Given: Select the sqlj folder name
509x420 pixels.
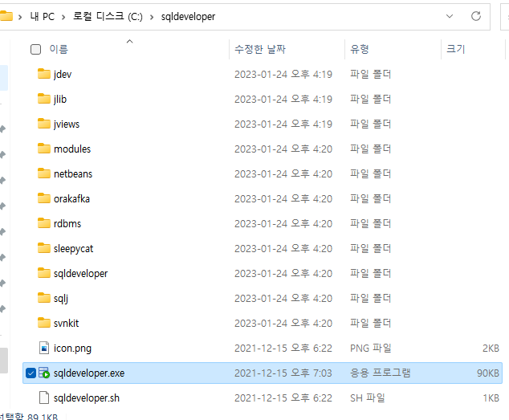Looking at the screenshot, I should (x=61, y=298).
